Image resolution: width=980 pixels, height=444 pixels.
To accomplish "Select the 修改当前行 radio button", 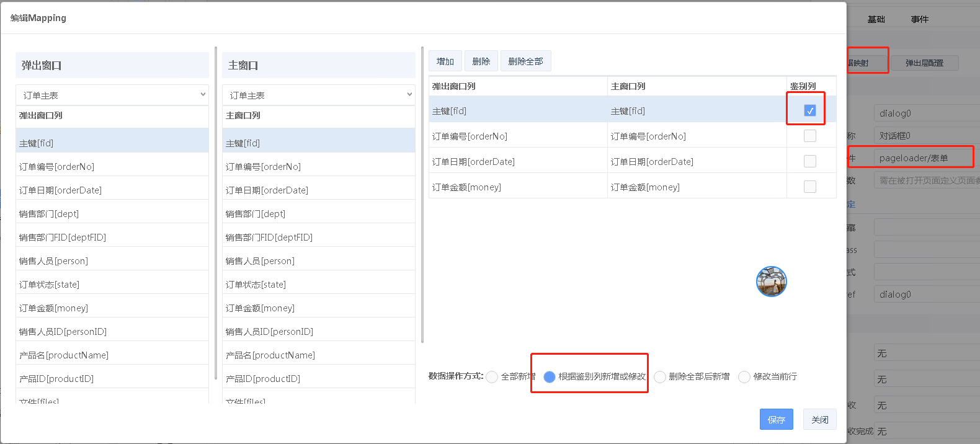I will point(744,377).
